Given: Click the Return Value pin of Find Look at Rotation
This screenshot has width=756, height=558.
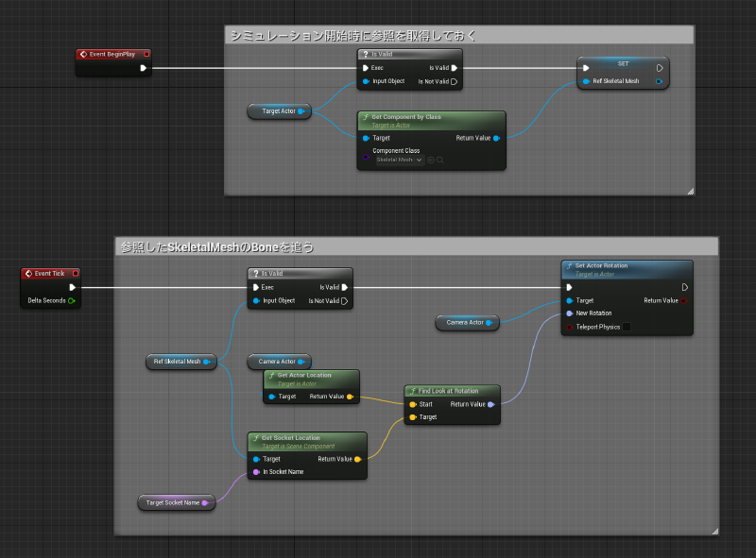Looking at the screenshot, I should [490, 404].
